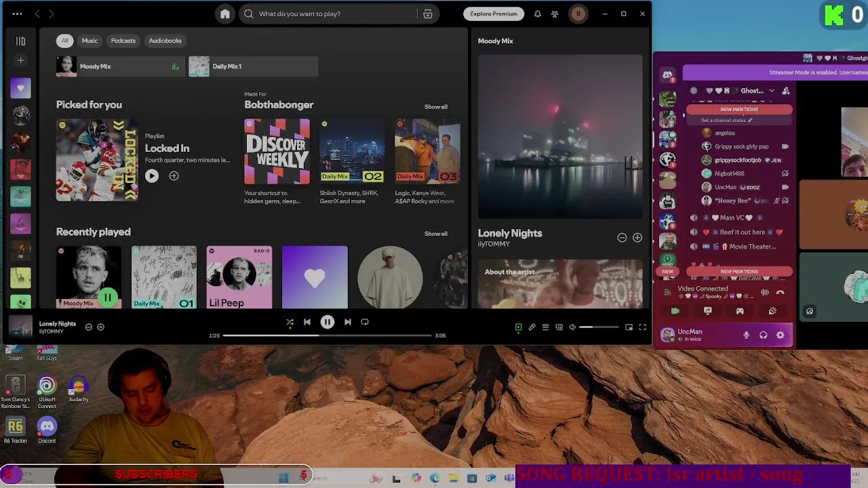Image resolution: width=868 pixels, height=488 pixels.
Task: Toggle Your Library sidebar icon
Action: [20, 41]
